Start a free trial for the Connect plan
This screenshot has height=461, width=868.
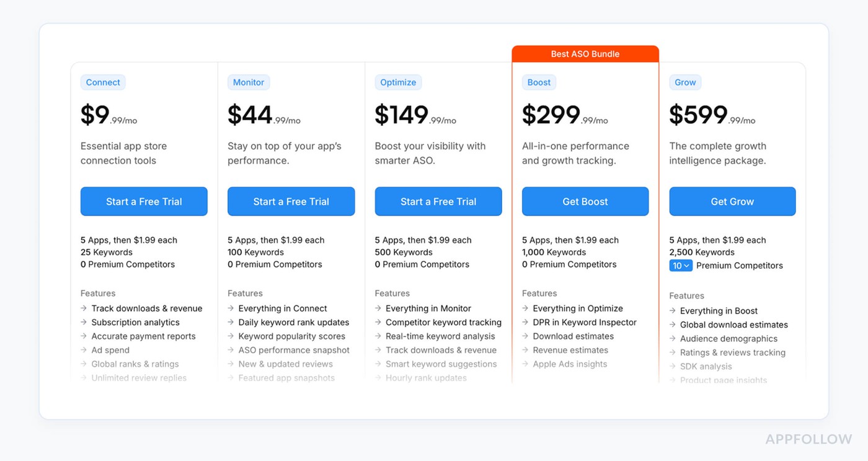tap(144, 201)
